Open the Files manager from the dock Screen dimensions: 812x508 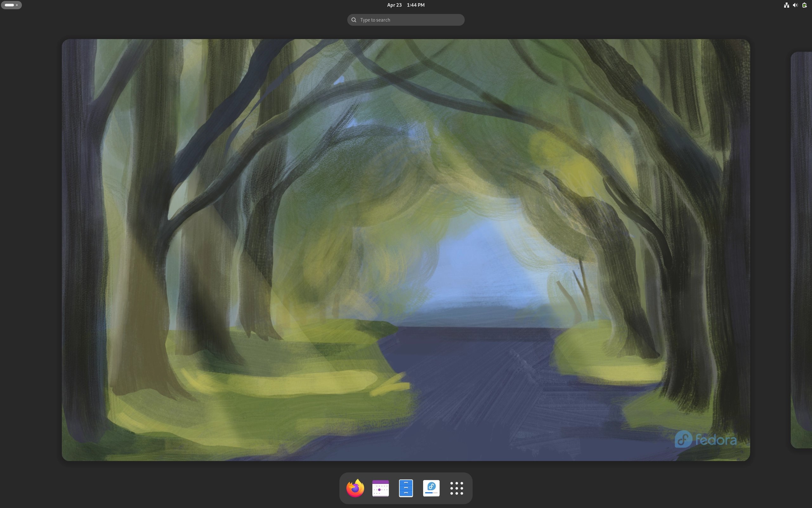click(406, 488)
